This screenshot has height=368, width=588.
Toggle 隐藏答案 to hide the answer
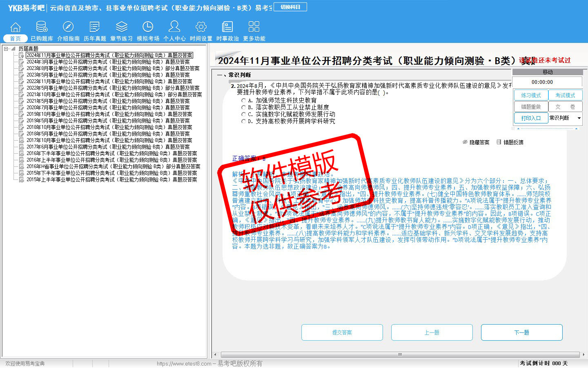click(x=476, y=142)
